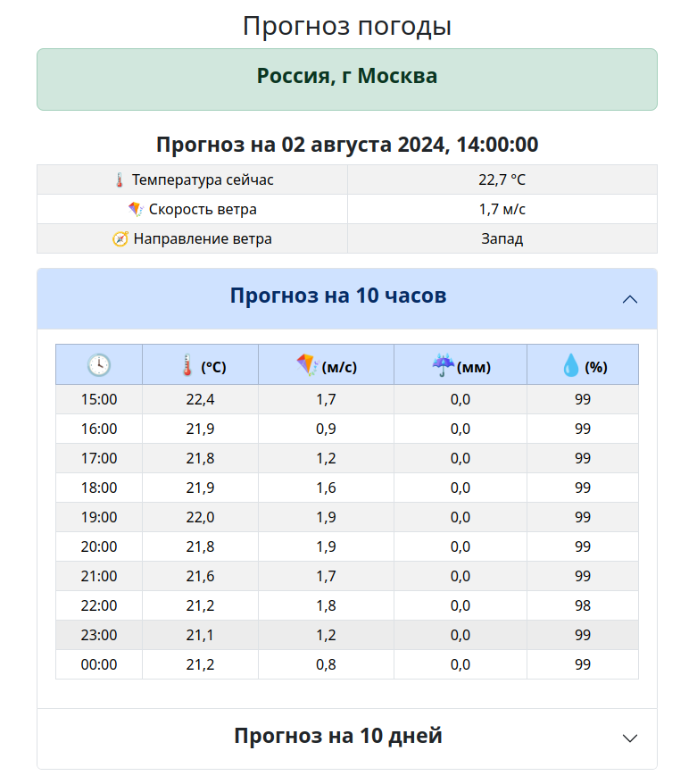Click the kite icon in the (м/с) column header
The image size is (697, 784).
[x=307, y=365]
